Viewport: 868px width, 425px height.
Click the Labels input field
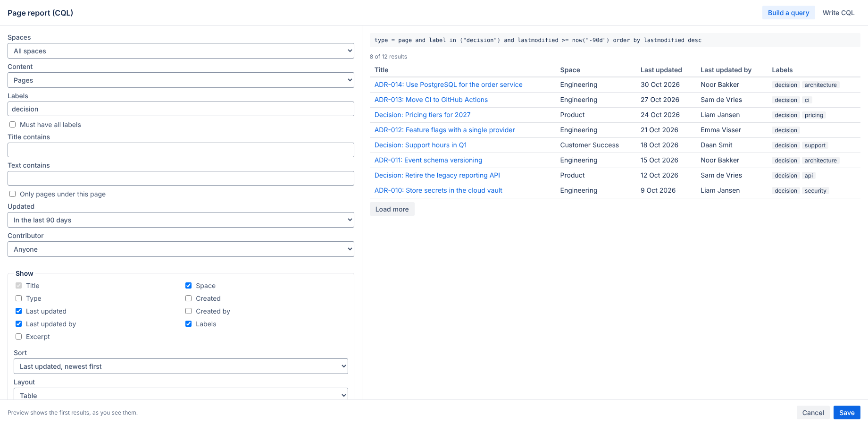coord(181,109)
